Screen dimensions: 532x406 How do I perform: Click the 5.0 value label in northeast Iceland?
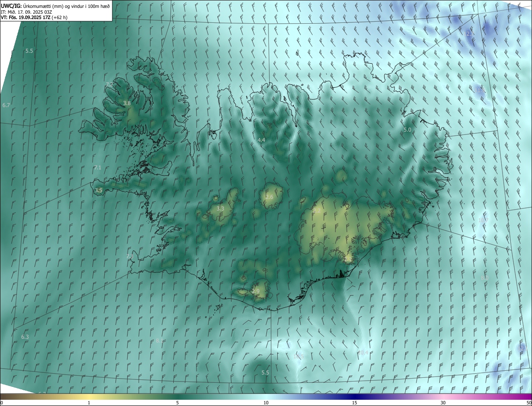[407, 130]
